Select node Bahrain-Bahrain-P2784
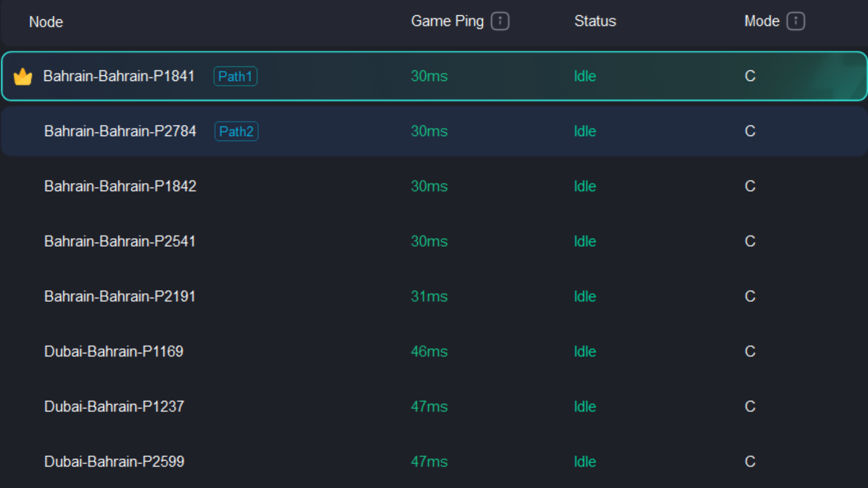Viewport: 868px width, 488px height. tap(120, 131)
